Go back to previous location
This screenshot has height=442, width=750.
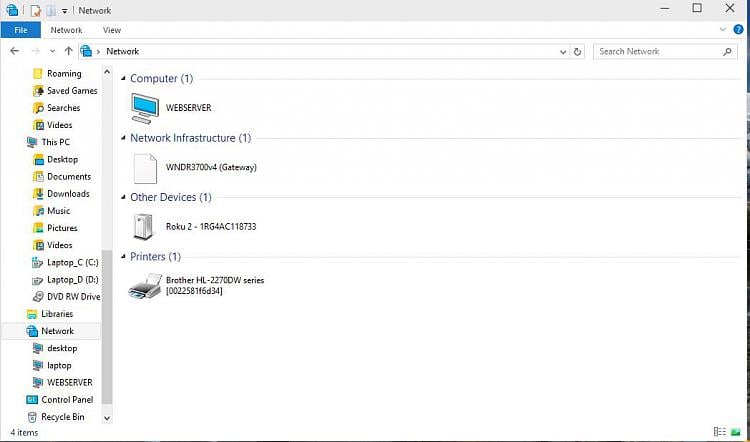pyautogui.click(x=14, y=51)
